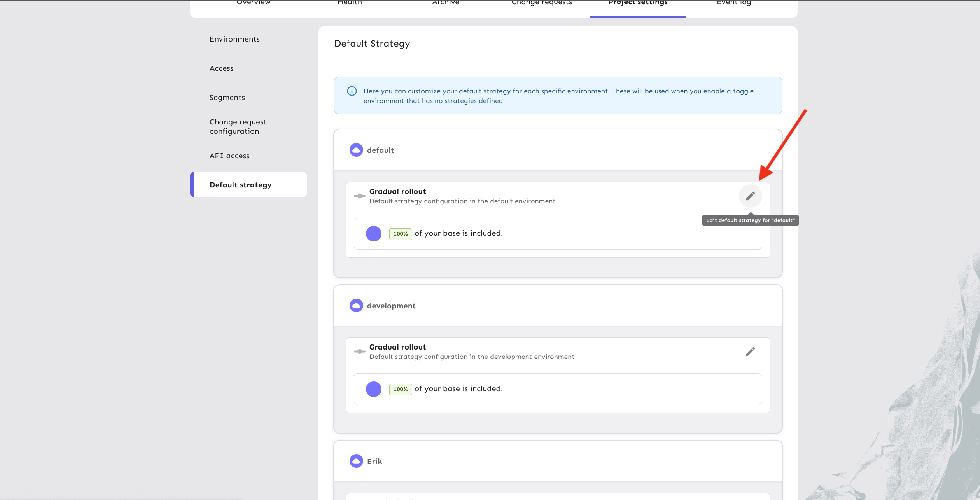Open API access settings
980x500 pixels.
click(229, 156)
